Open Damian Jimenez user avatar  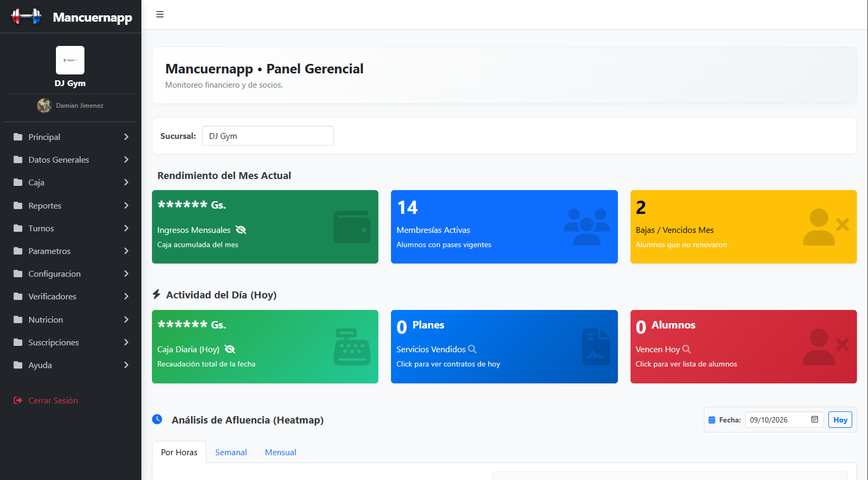point(44,106)
